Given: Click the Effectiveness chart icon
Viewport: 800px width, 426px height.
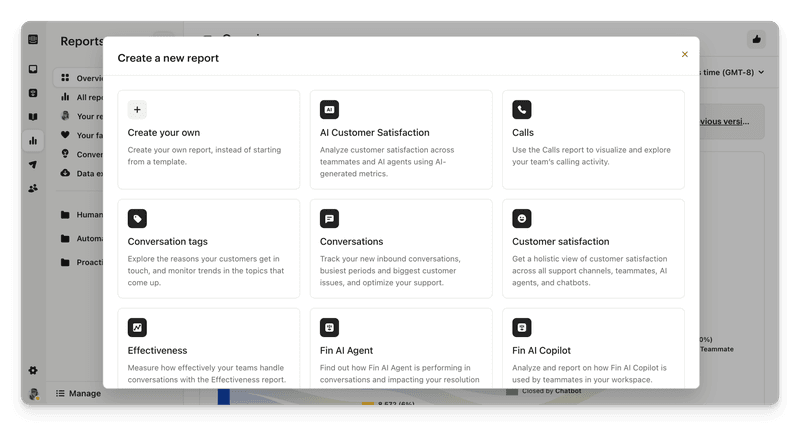Looking at the screenshot, I should click(x=137, y=328).
